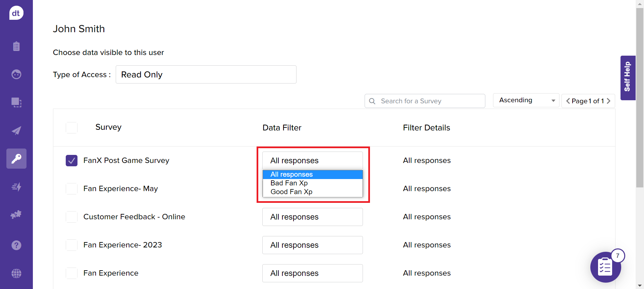Open the puzzle pieces integrations icon
Screen dimensions: 644x289
[16, 215]
